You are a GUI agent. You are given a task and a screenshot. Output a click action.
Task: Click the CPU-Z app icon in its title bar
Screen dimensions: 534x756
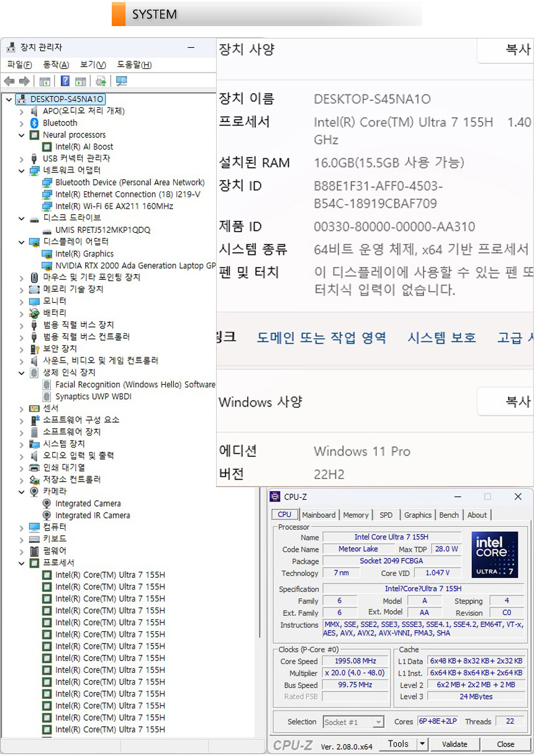(275, 497)
